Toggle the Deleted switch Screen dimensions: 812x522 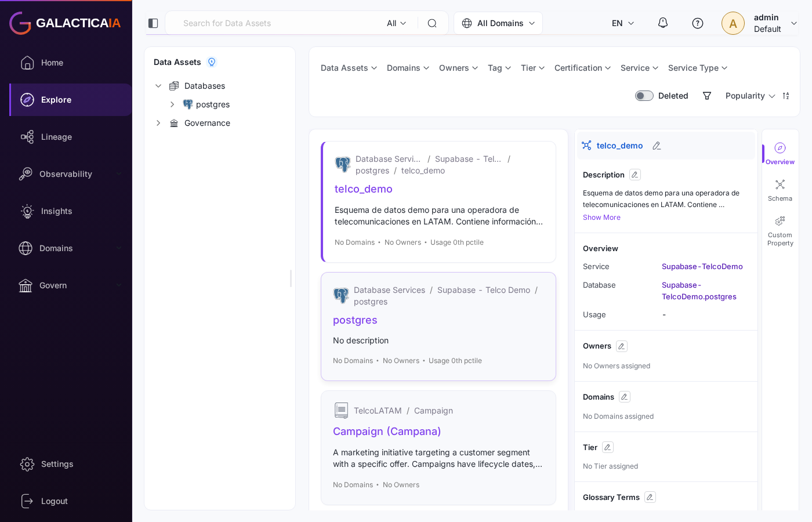click(644, 96)
